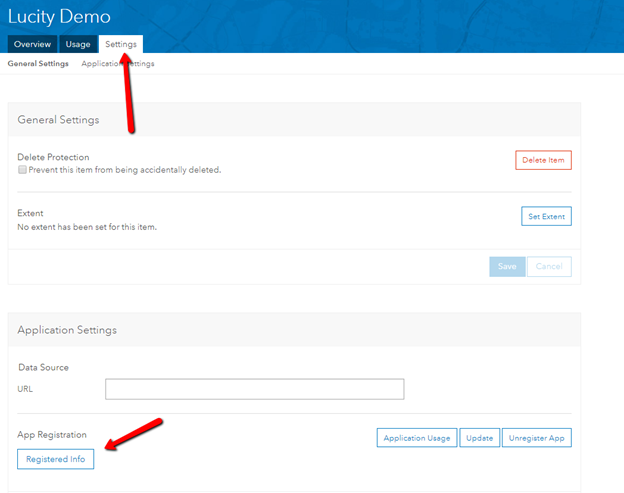Image resolution: width=624 pixels, height=493 pixels.
Task: Click the 'No extent has been set' text
Action: point(87,227)
